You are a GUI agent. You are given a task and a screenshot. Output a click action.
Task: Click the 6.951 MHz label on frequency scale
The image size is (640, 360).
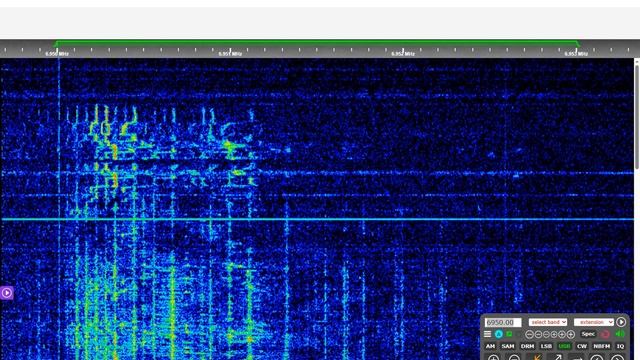tap(230, 53)
